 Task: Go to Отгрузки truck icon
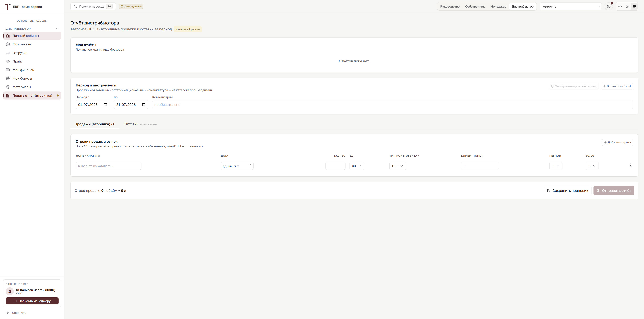click(8, 53)
